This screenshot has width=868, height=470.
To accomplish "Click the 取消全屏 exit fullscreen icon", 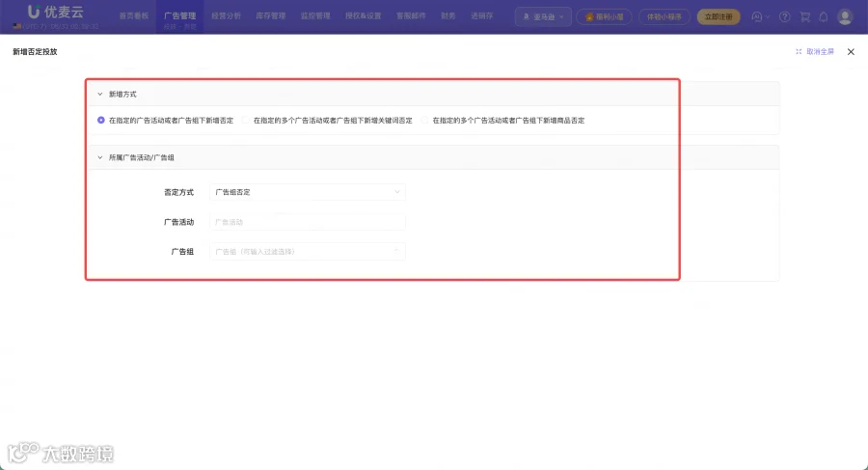I will 799,51.
